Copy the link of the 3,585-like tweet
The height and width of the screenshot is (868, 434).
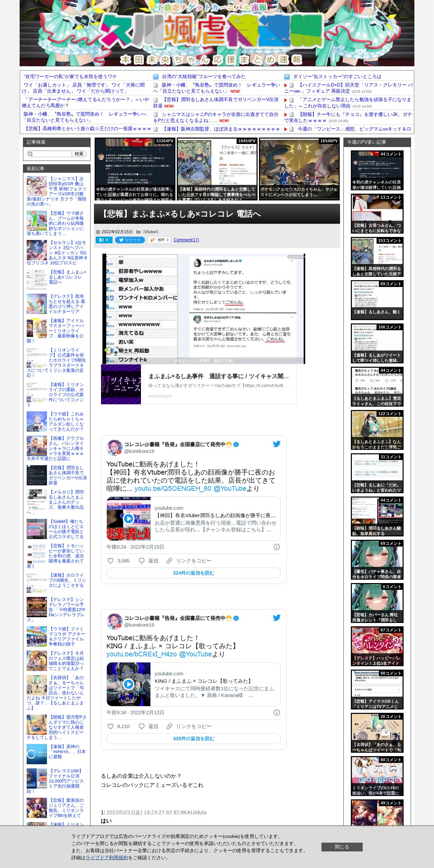tap(189, 561)
